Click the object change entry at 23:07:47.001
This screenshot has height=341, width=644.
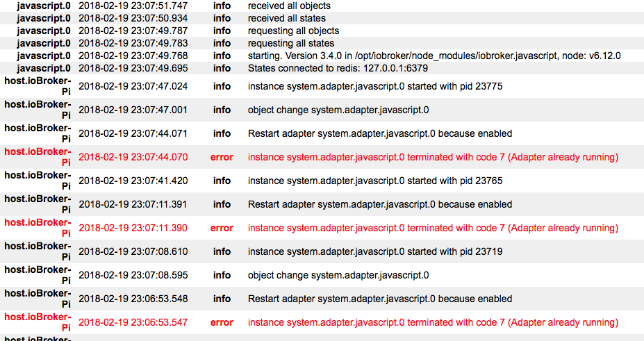click(338, 110)
